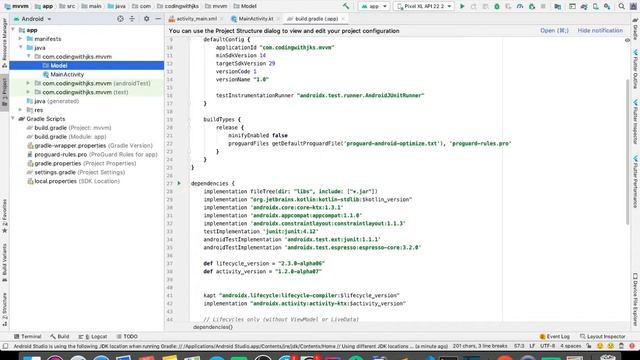
Task: Open the Terminal tool window tab
Action: point(28,337)
